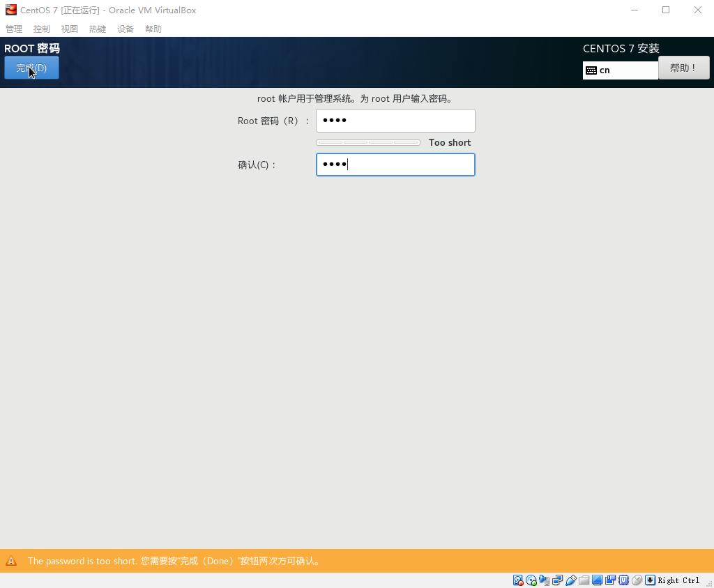The height and width of the screenshot is (588, 714).
Task: Click the password too short warning message
Action: point(174,561)
